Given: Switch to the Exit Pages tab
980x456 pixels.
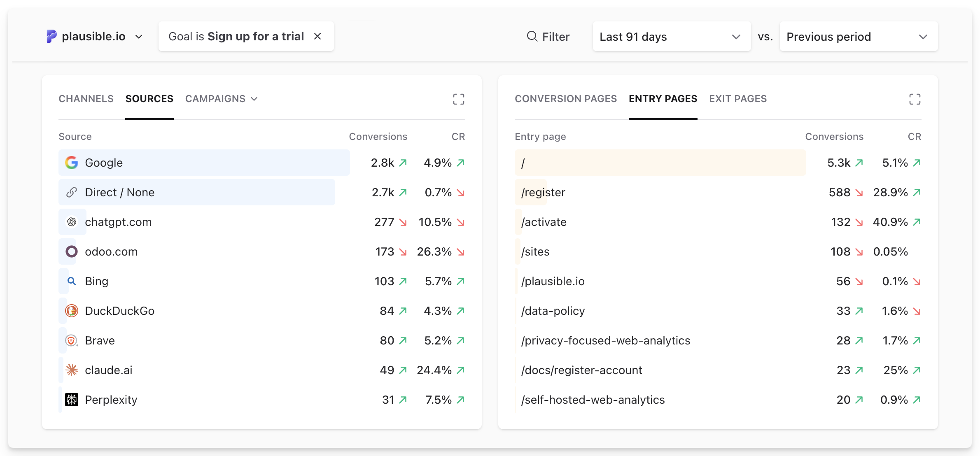Looking at the screenshot, I should pyautogui.click(x=738, y=99).
